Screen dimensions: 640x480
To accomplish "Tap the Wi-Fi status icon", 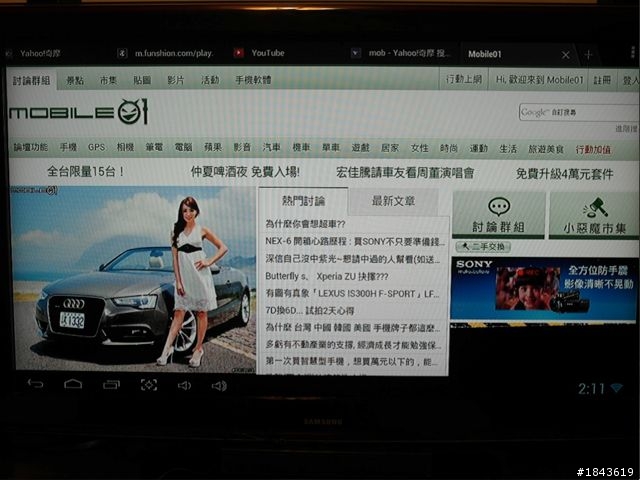I will [616, 388].
